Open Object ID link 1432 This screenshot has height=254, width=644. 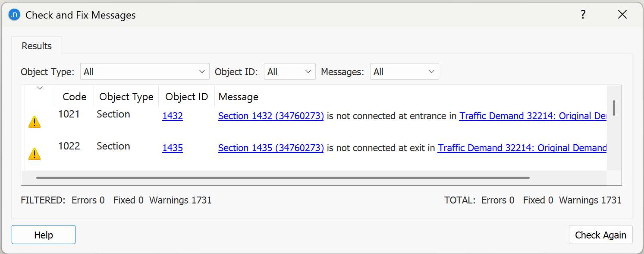(173, 116)
